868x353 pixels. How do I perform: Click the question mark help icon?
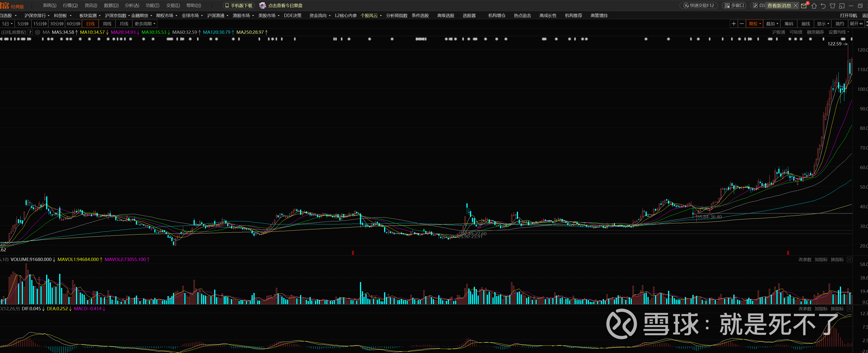click(x=30, y=32)
